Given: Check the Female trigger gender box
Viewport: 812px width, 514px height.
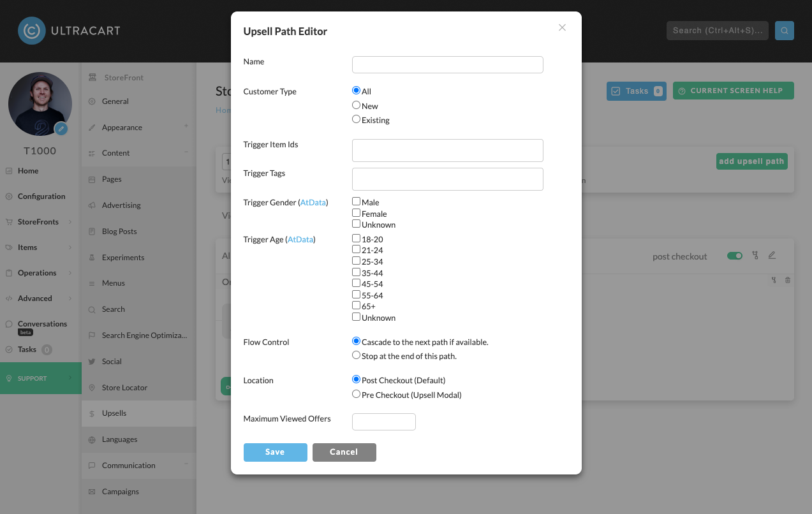Looking at the screenshot, I should pos(357,213).
